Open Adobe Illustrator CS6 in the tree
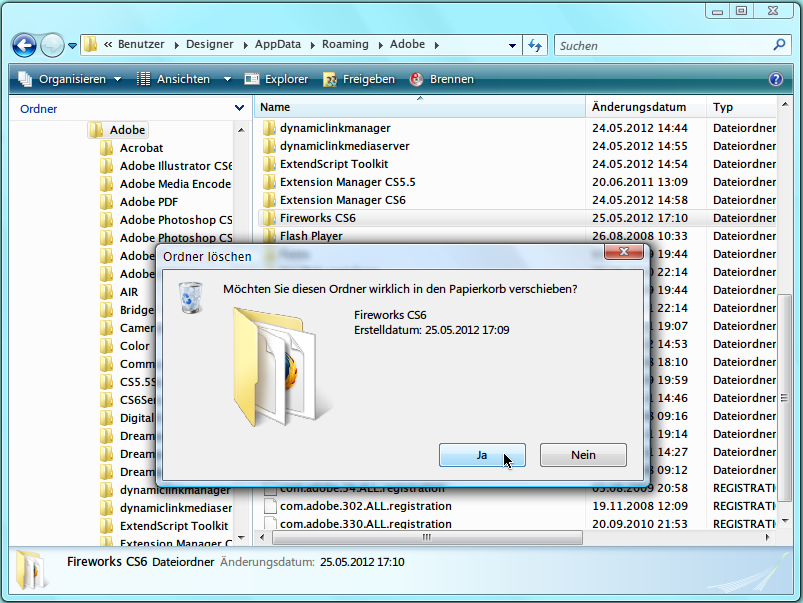Image resolution: width=803 pixels, height=603 pixels. (x=176, y=166)
